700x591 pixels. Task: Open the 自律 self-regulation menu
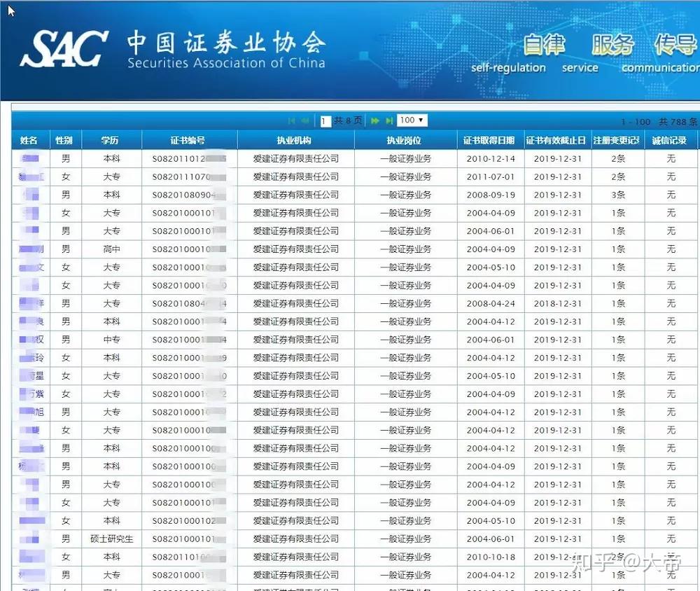pos(544,45)
